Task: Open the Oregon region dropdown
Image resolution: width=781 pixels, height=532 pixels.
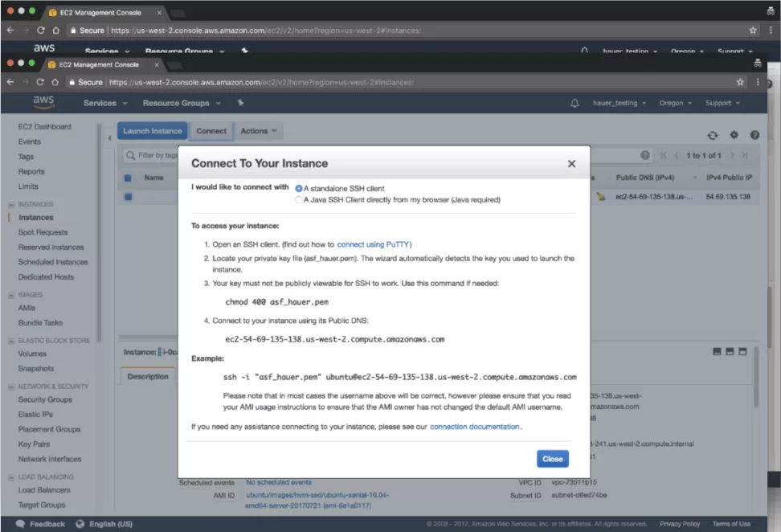Action: coord(676,103)
